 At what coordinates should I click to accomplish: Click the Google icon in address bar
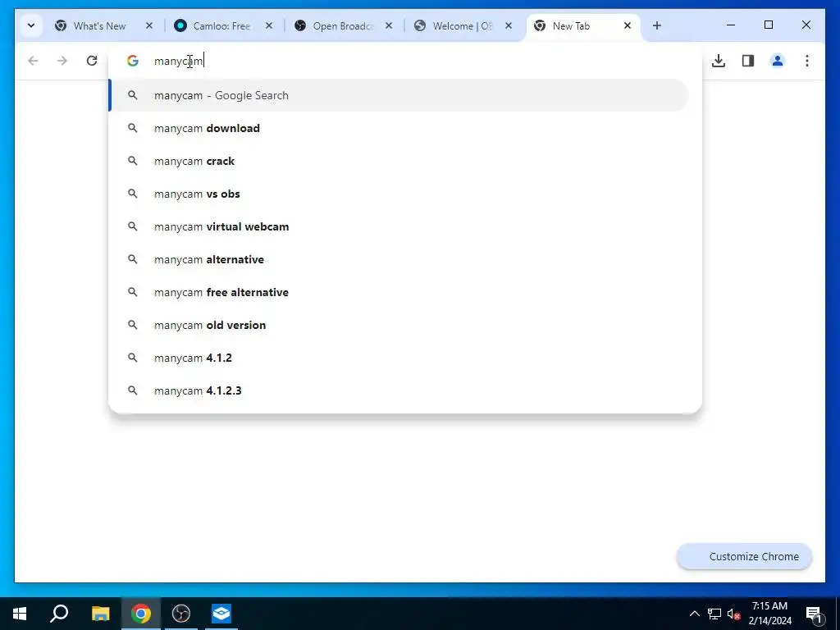coord(133,61)
